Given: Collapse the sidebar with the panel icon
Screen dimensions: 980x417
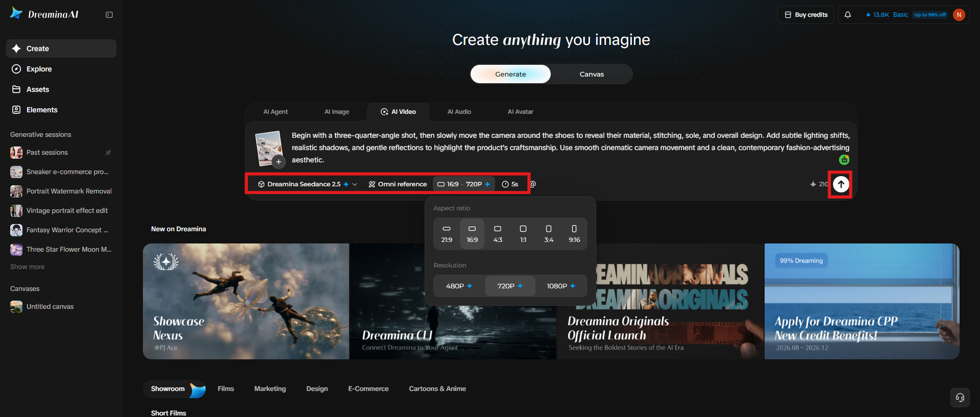Looking at the screenshot, I should [x=109, y=15].
